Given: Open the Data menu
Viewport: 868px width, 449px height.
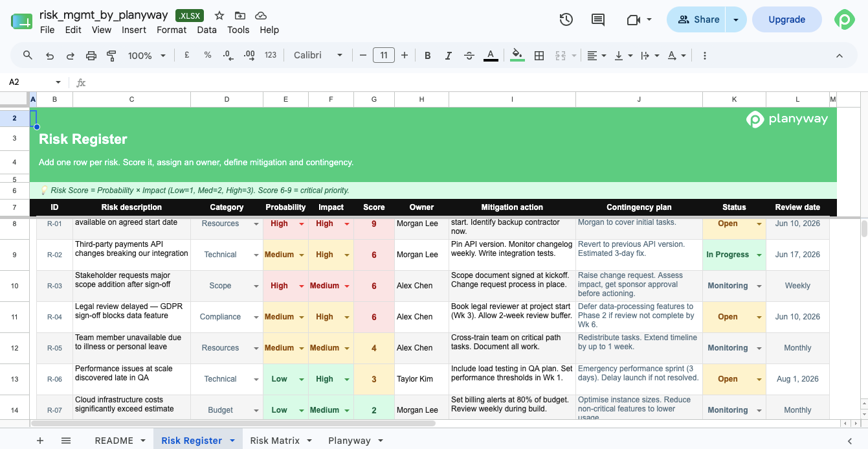Looking at the screenshot, I should point(206,30).
